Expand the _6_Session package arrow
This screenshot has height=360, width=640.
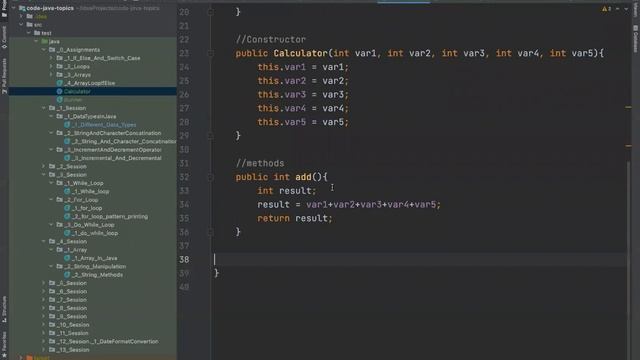(44, 291)
